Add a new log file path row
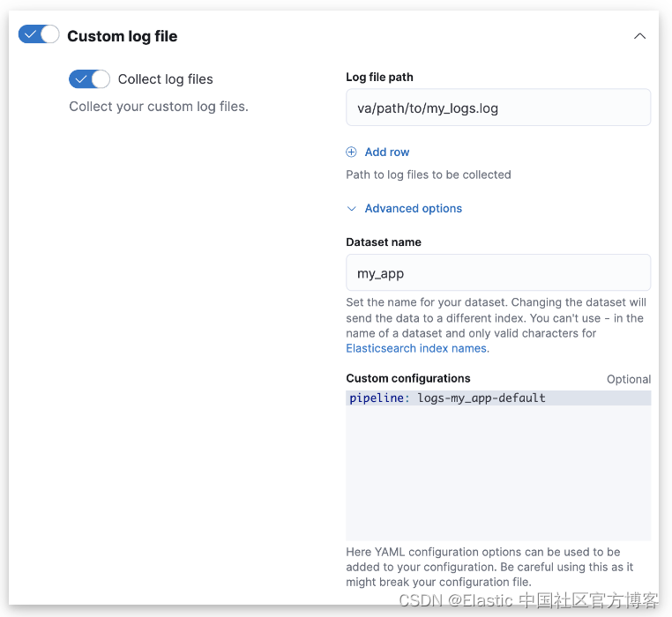The width and height of the screenshot is (672, 617). (x=386, y=152)
